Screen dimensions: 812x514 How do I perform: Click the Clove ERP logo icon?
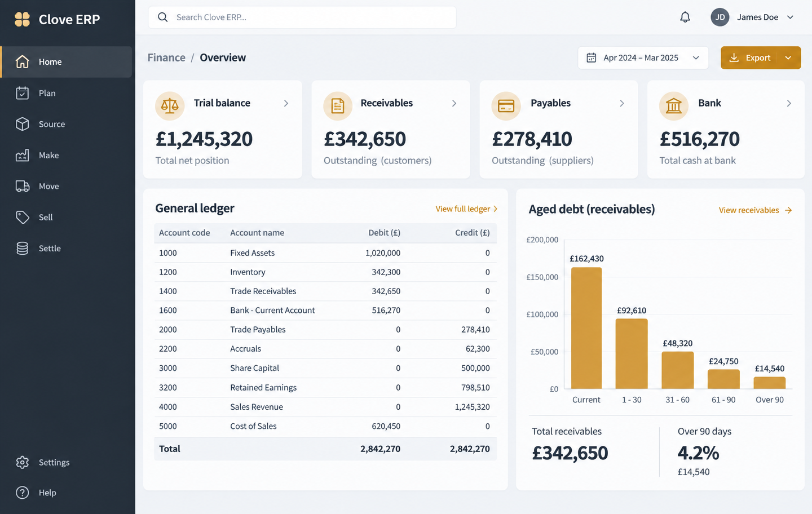click(x=23, y=20)
